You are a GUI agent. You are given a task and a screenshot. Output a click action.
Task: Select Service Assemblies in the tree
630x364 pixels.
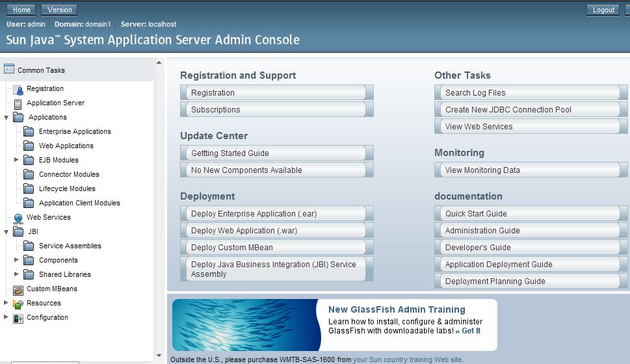point(70,246)
